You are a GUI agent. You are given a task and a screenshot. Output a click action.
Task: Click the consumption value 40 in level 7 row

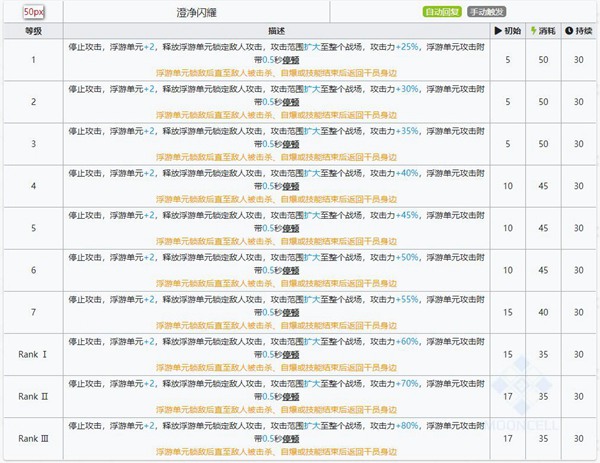coord(543,312)
